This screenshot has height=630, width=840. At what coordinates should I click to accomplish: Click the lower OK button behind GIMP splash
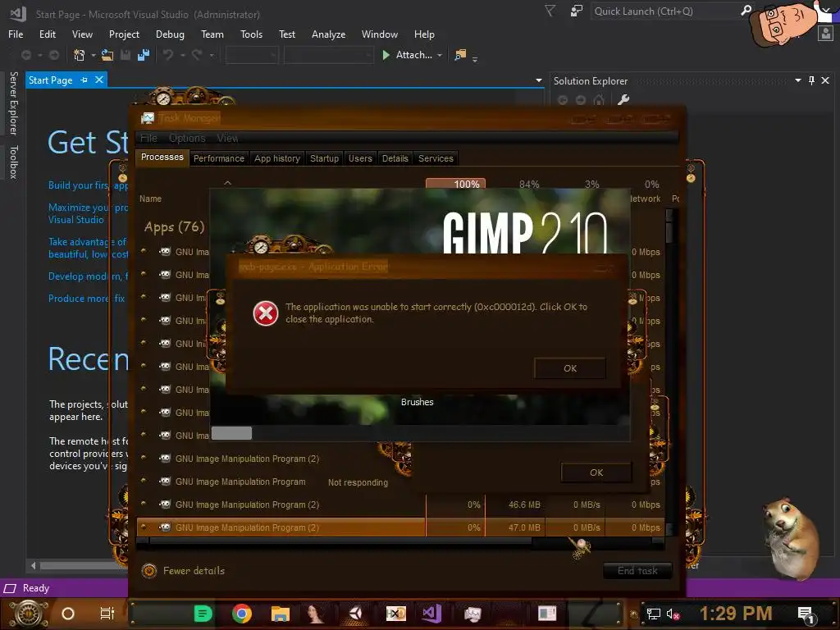596,472
